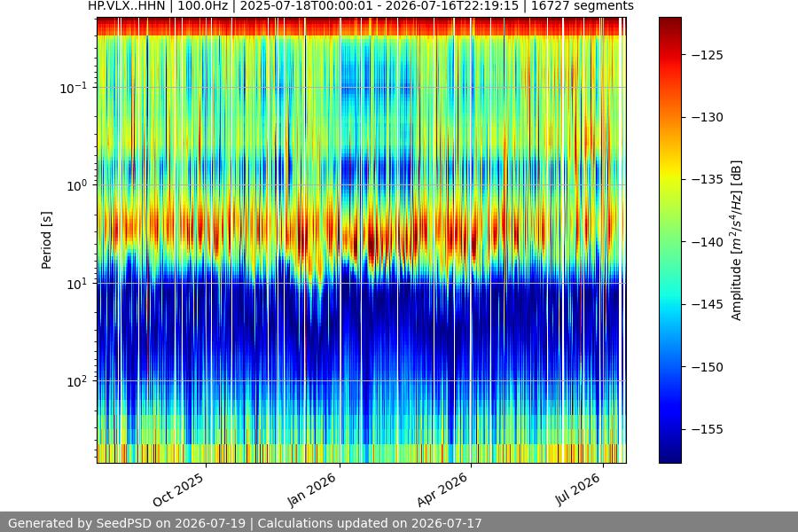Click 'Calculations updated on 2026-07-17' footer text
Screen dimensions: 798x532
pos(370,523)
